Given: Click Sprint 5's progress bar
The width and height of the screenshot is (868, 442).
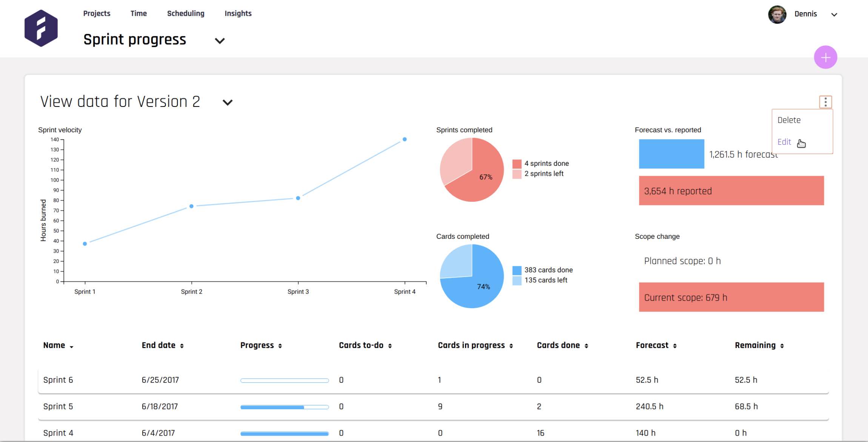Looking at the screenshot, I should pyautogui.click(x=284, y=406).
